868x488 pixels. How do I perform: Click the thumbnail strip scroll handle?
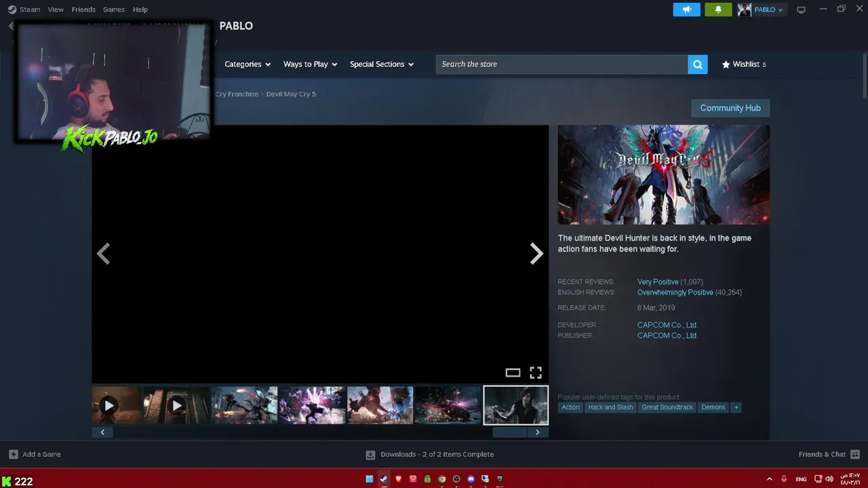click(509, 432)
